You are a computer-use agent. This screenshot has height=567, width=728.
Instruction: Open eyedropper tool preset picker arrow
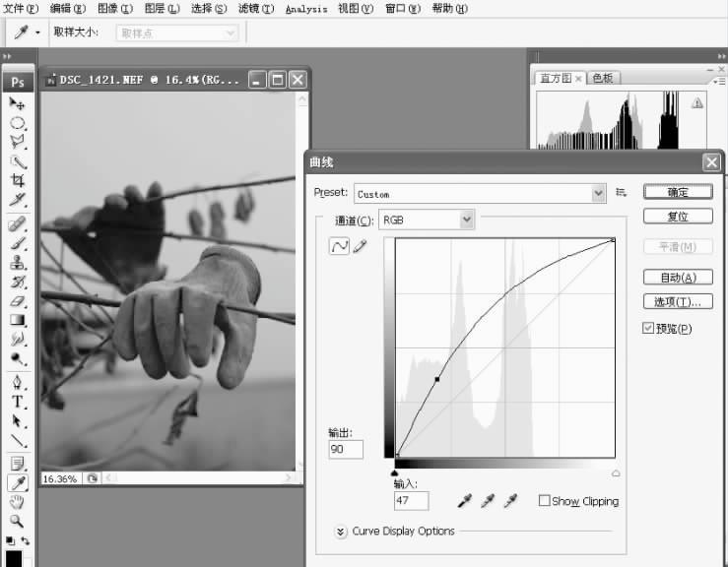tap(37, 32)
